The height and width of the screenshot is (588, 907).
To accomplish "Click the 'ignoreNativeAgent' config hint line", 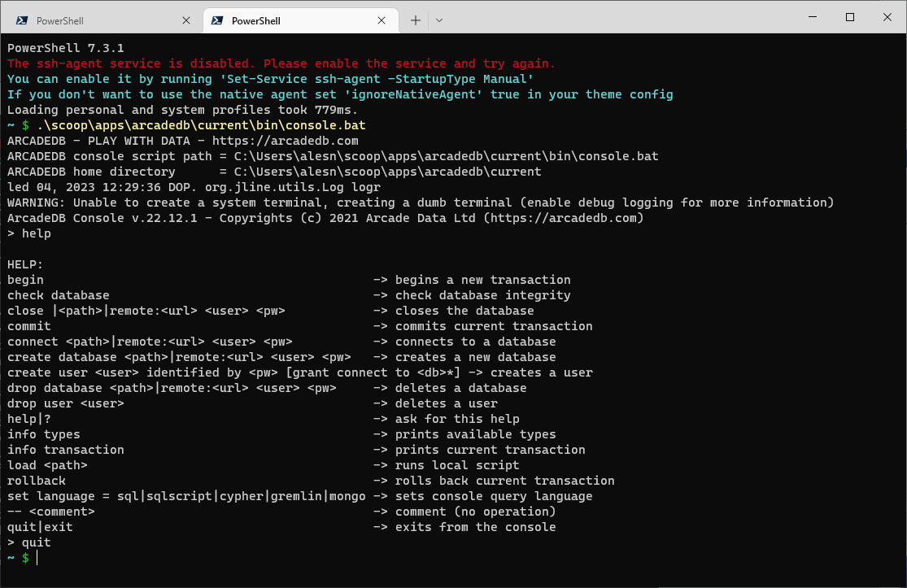I will tap(340, 94).
